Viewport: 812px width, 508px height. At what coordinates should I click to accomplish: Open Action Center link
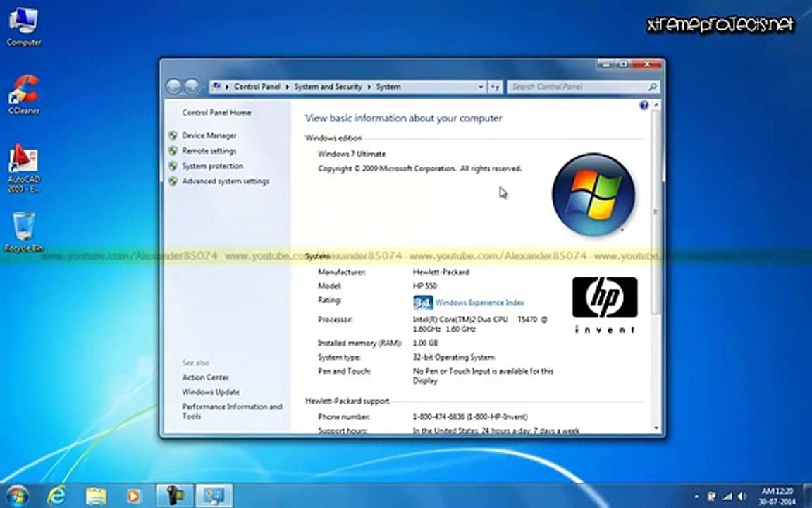tap(205, 377)
